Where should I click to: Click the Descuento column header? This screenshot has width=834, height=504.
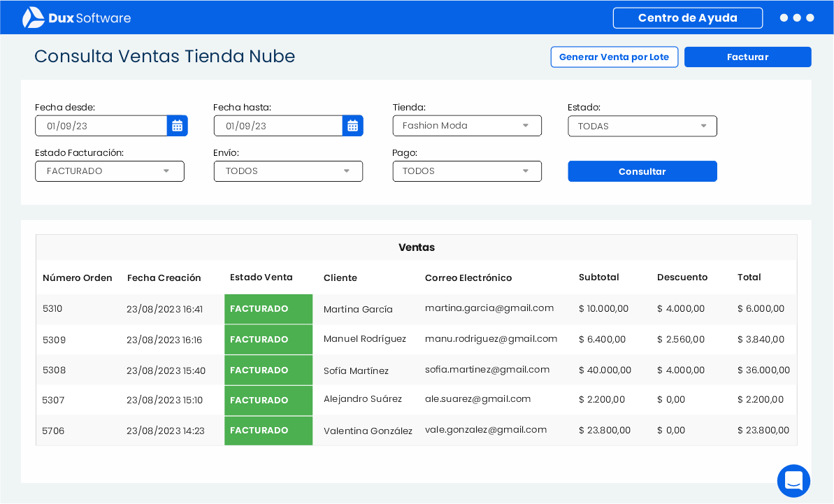pos(682,277)
